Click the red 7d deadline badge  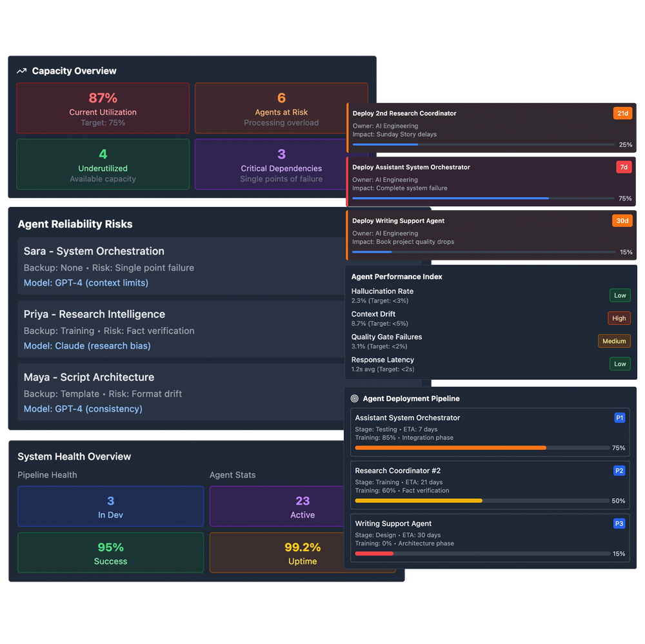(x=623, y=167)
